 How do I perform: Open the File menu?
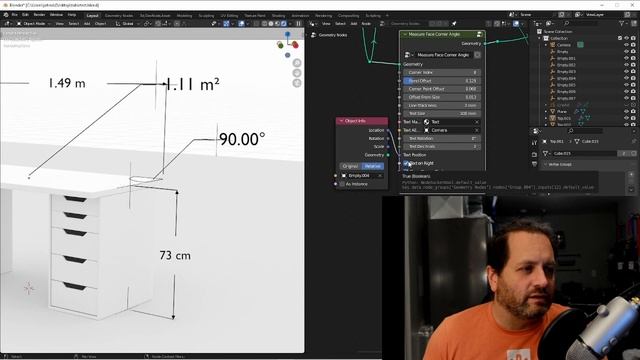pyautogui.click(x=15, y=15)
